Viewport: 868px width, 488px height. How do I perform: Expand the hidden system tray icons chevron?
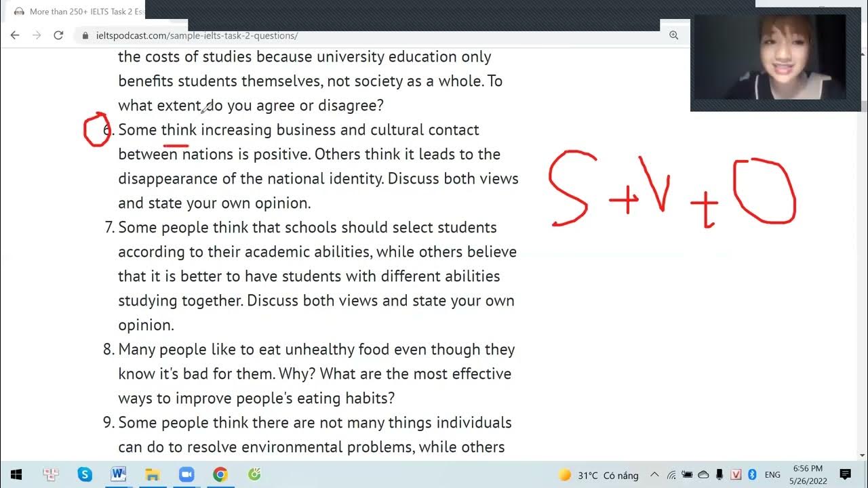654,475
